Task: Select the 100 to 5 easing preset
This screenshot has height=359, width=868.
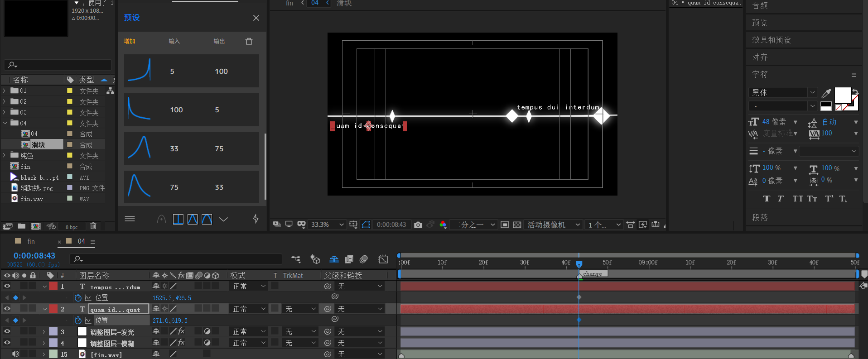Action: [x=192, y=110]
